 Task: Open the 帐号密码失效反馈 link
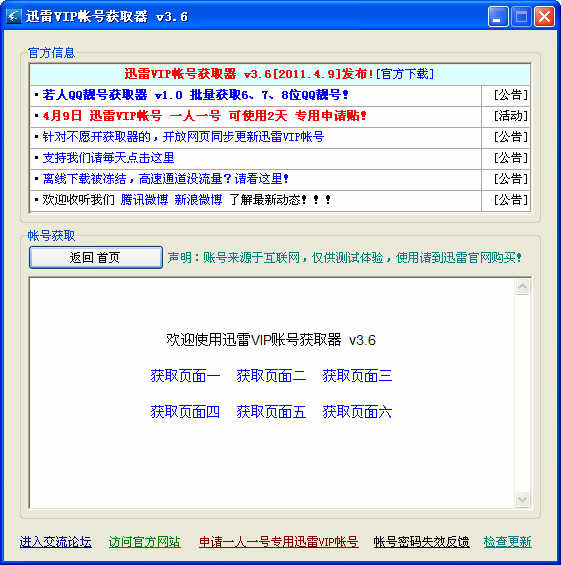coord(421,542)
